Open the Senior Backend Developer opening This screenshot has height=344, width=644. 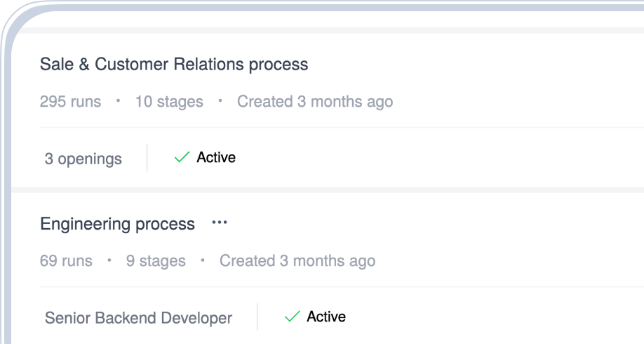point(138,318)
